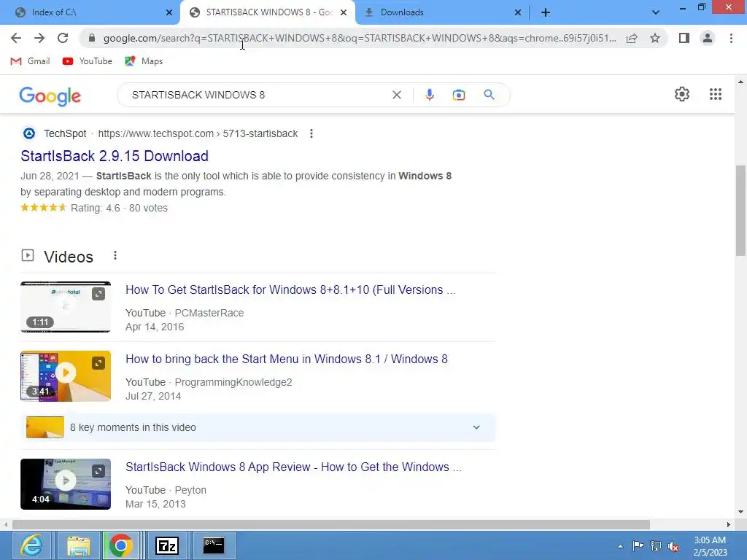Viewport: 747px width, 560px height.
Task: Click the Google logo
Action: [50, 96]
